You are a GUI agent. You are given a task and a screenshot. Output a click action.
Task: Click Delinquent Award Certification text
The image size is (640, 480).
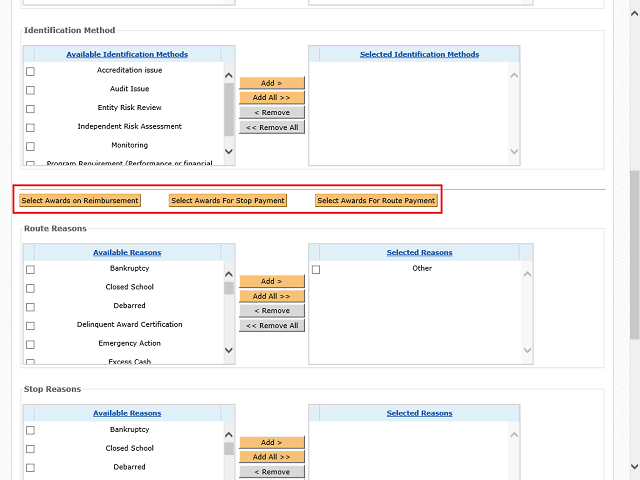coord(129,324)
